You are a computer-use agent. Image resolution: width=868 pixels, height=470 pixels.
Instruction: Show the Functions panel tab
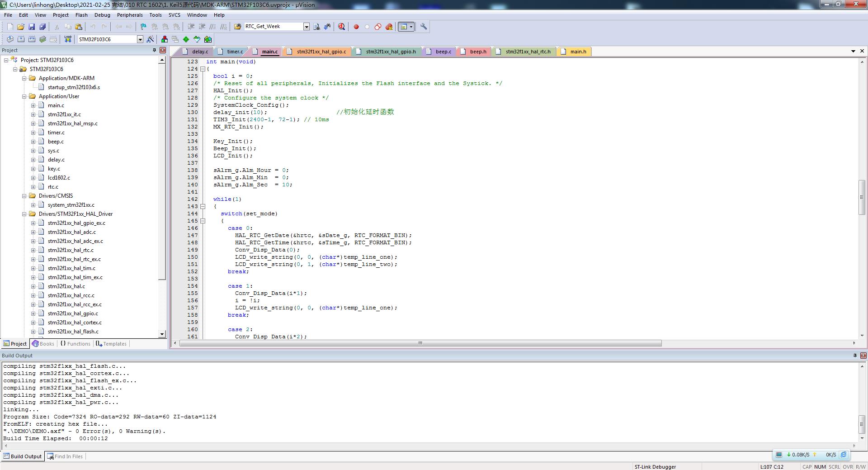(75, 344)
